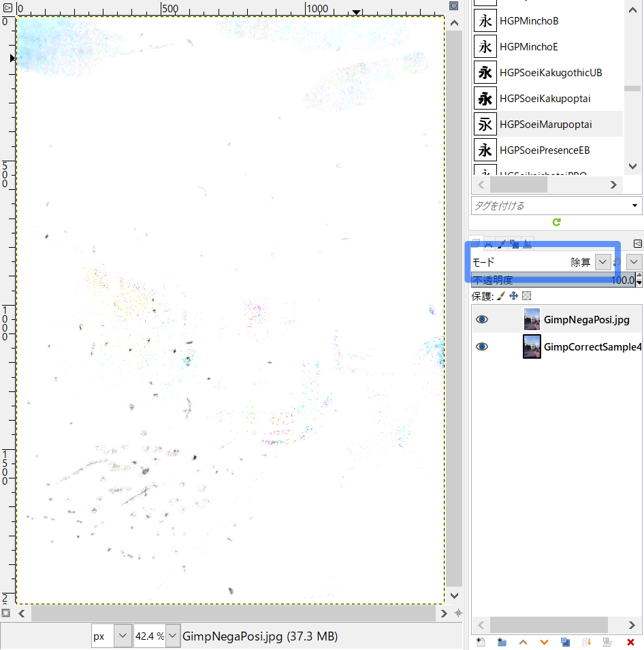Hide the GimpCorrectSample4 layer
644x650 pixels.
[x=482, y=346]
